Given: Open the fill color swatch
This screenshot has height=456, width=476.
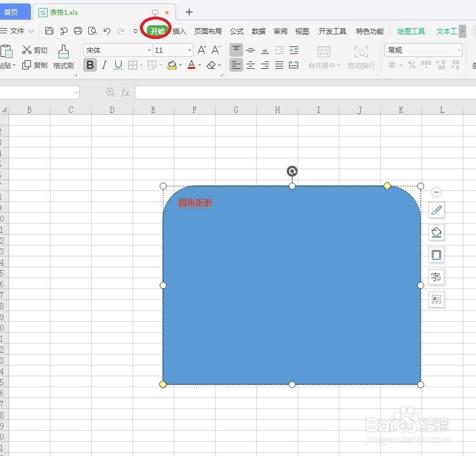Looking at the screenshot, I should coord(171,65).
